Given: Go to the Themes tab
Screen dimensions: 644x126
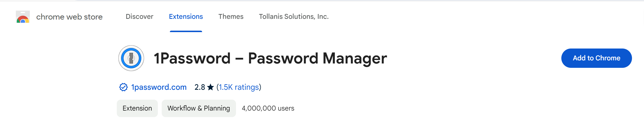Looking at the screenshot, I should click(x=231, y=17).
